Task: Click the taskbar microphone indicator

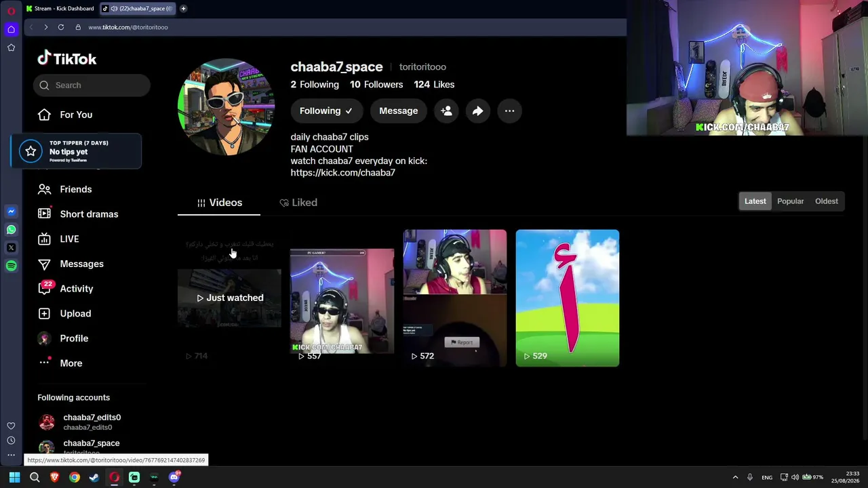Action: pos(750,477)
